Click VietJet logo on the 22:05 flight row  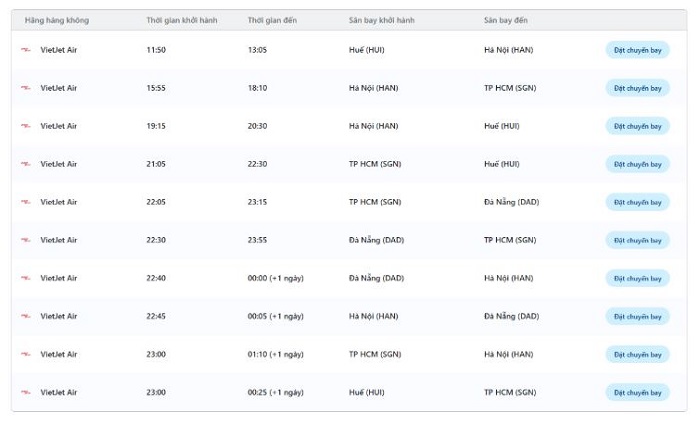click(25, 202)
